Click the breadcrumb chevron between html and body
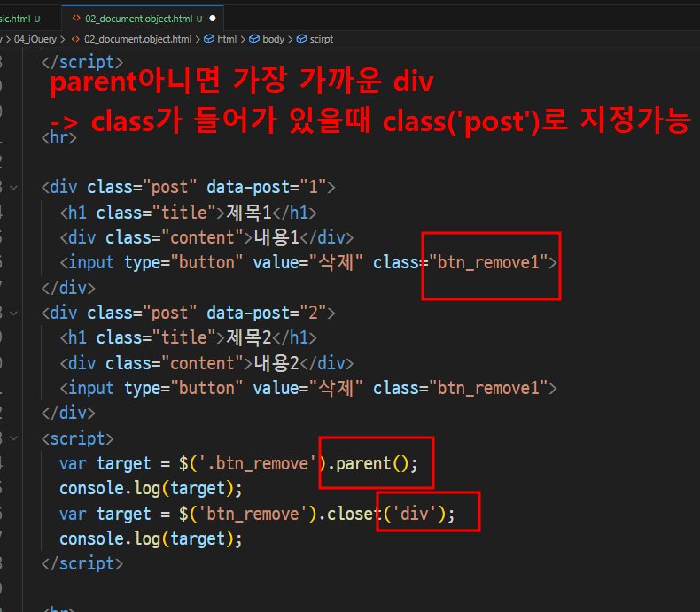This screenshot has width=700, height=612. (x=243, y=39)
